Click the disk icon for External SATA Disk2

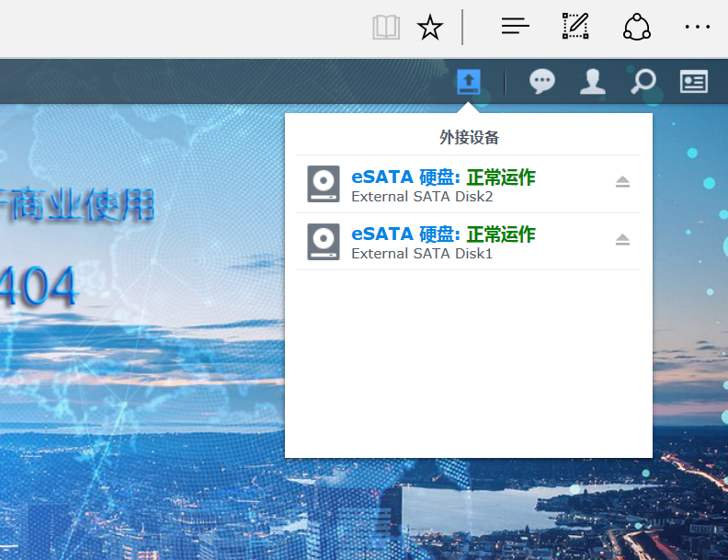[324, 184]
